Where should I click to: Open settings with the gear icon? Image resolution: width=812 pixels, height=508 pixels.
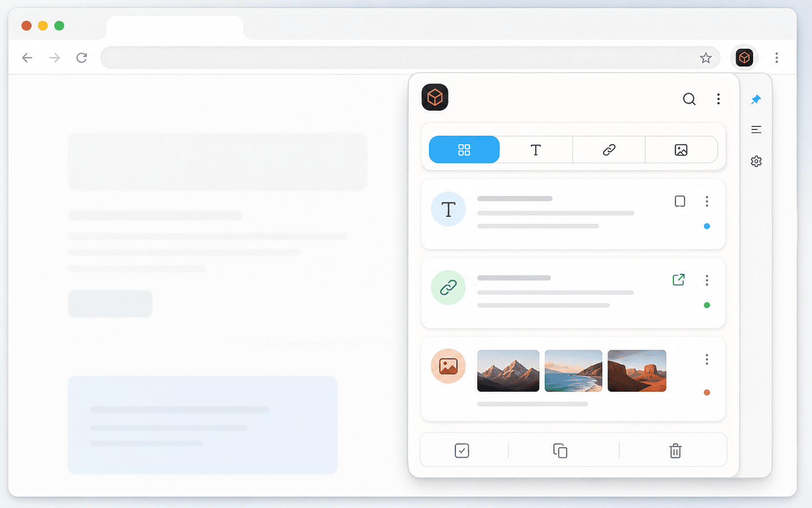tap(756, 161)
